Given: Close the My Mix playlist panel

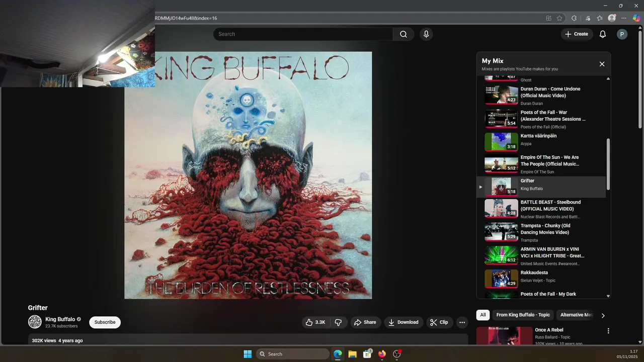Looking at the screenshot, I should [x=602, y=64].
